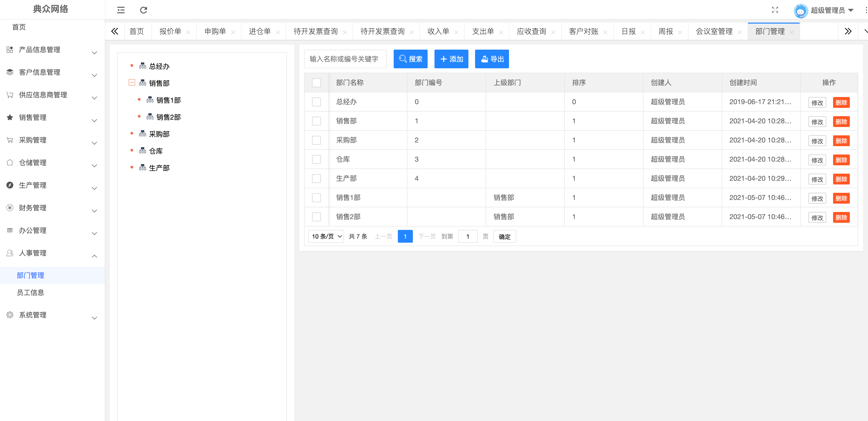Expand the 采购管理 menu chevron
868x421 pixels.
(x=94, y=143)
